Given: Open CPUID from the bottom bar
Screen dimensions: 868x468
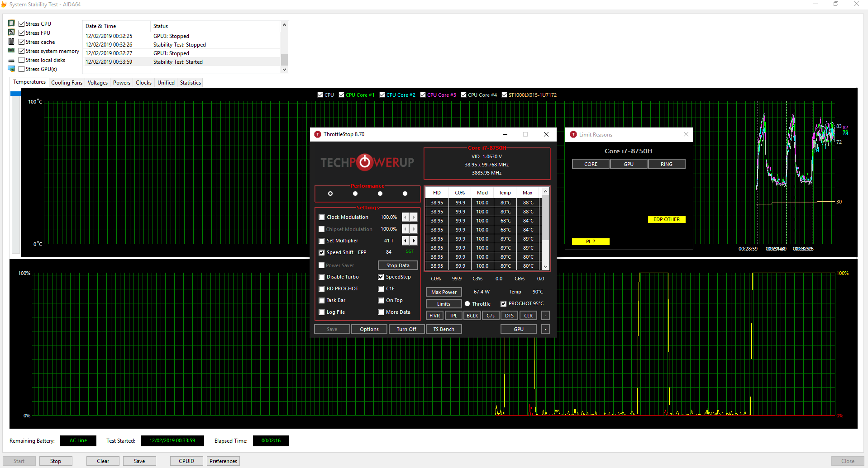Looking at the screenshot, I should tap(186, 461).
